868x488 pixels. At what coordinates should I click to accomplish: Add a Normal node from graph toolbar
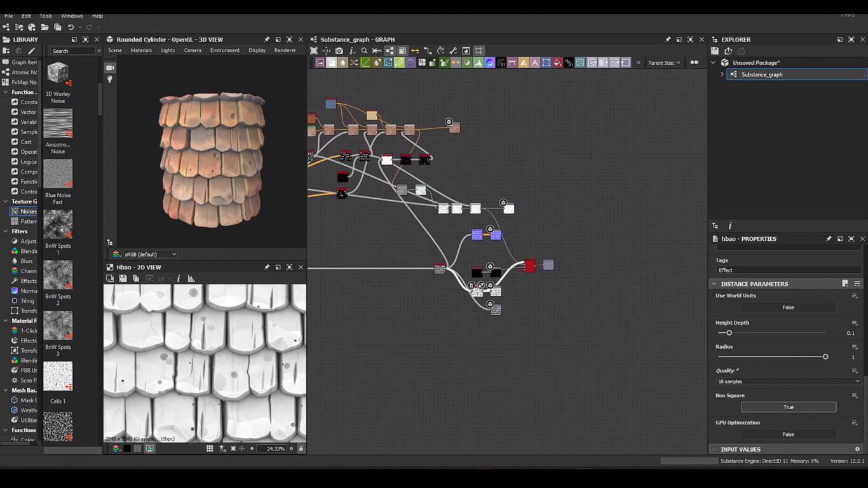489,63
